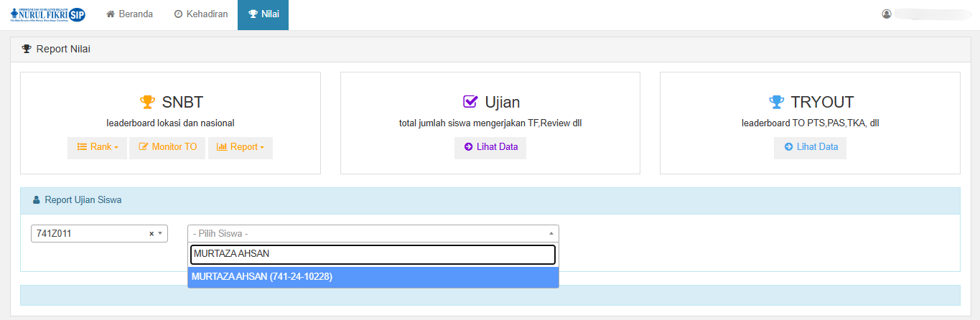Image resolution: width=980 pixels, height=320 pixels.
Task: Click the Nurul Fikri SIP logo
Action: [47, 14]
